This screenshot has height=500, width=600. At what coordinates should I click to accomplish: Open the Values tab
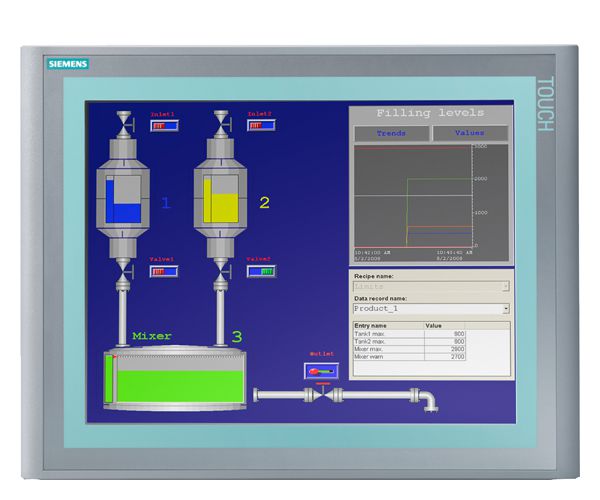(469, 133)
